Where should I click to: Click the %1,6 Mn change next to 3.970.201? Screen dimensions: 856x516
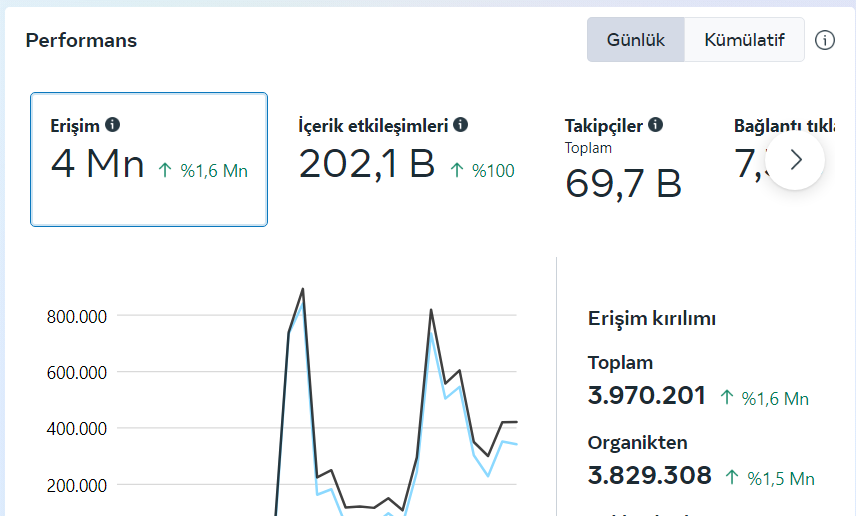(x=764, y=398)
